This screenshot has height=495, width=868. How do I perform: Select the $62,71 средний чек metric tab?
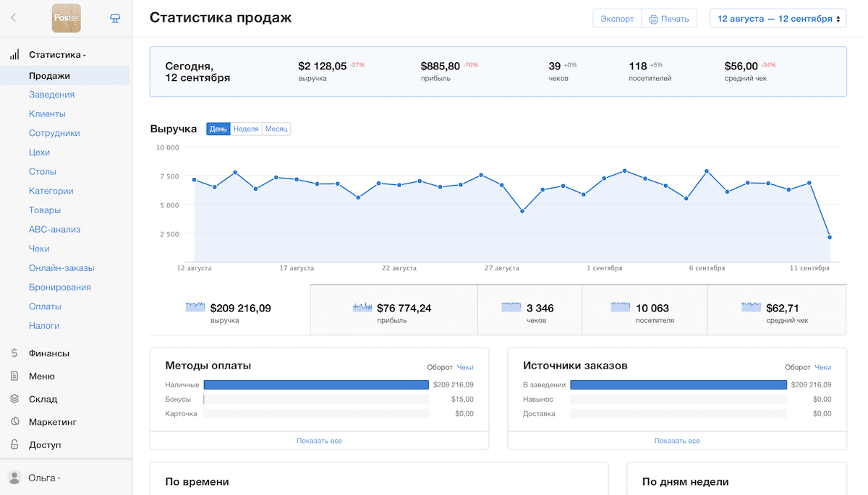point(777,310)
